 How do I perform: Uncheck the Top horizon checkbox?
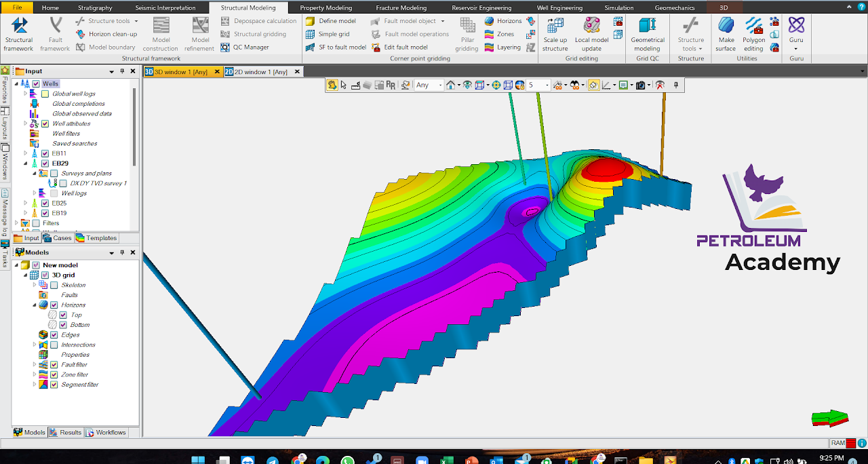(63, 315)
